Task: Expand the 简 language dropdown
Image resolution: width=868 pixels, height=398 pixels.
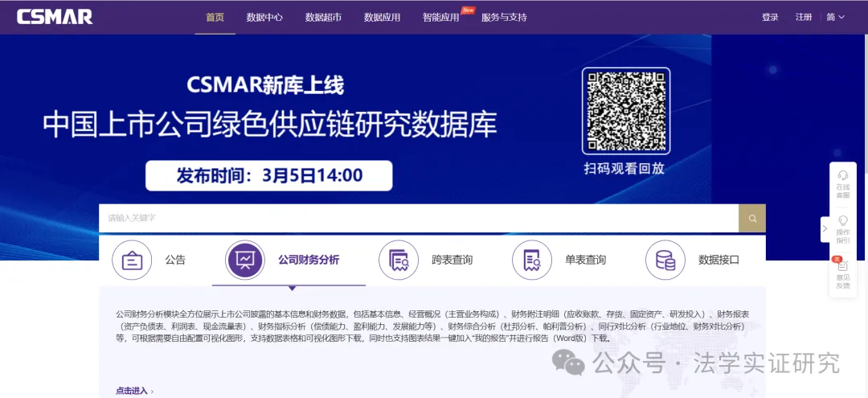Action: [835, 17]
